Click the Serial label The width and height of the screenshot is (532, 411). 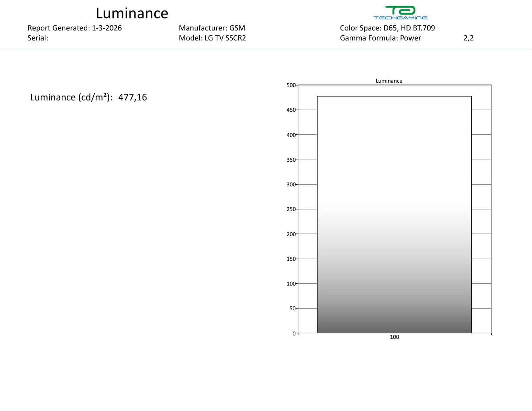pos(38,38)
